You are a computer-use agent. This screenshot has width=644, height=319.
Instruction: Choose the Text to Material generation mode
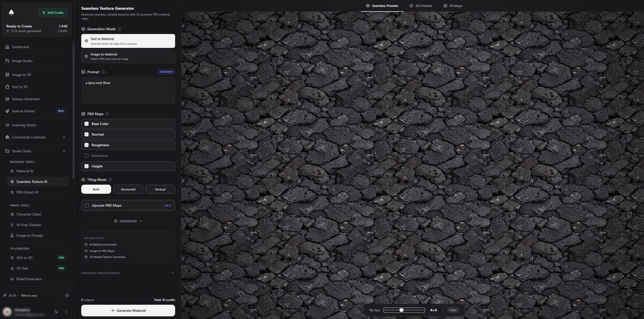coord(128,41)
